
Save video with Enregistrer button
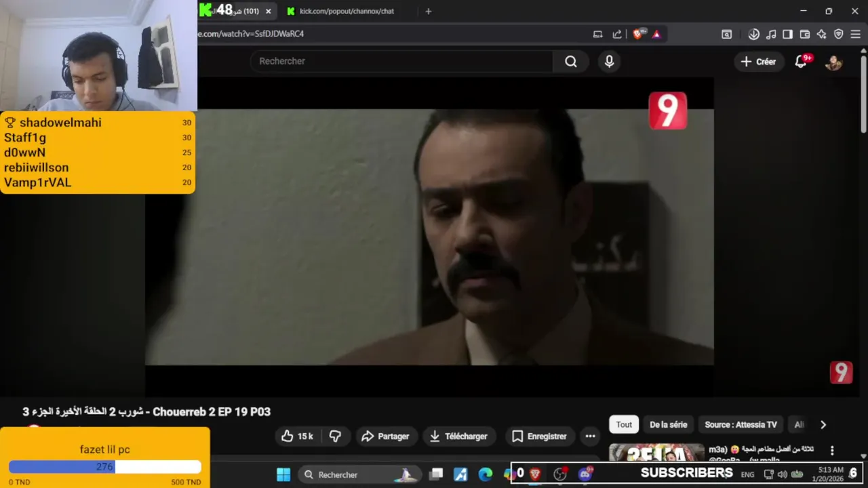pos(539,436)
